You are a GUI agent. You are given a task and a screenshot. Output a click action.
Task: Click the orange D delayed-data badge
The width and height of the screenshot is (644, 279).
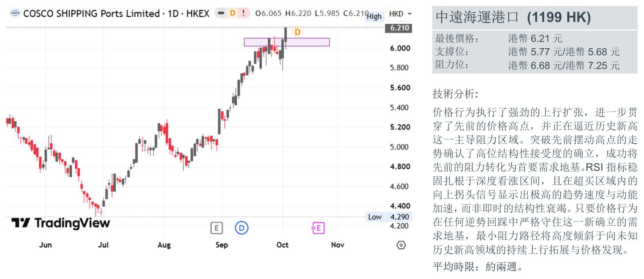(x=232, y=13)
